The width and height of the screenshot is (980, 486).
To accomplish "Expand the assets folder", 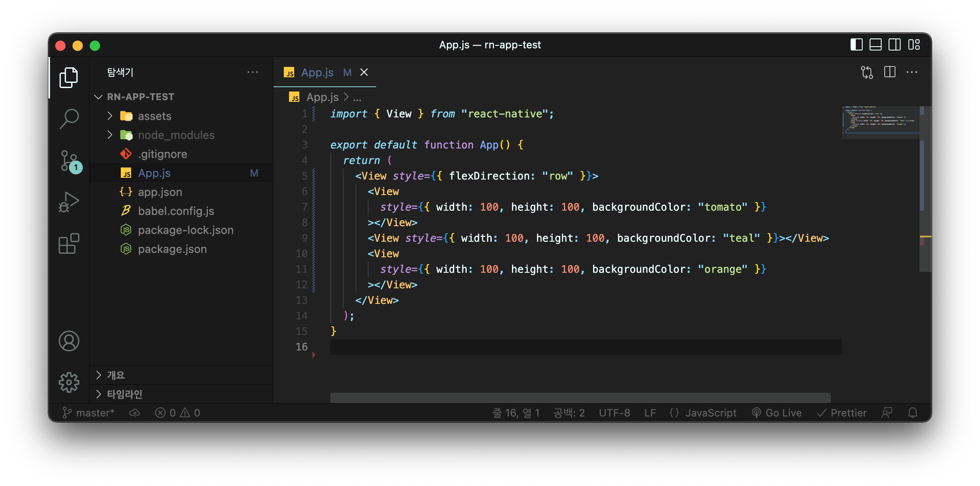I will coord(154,116).
